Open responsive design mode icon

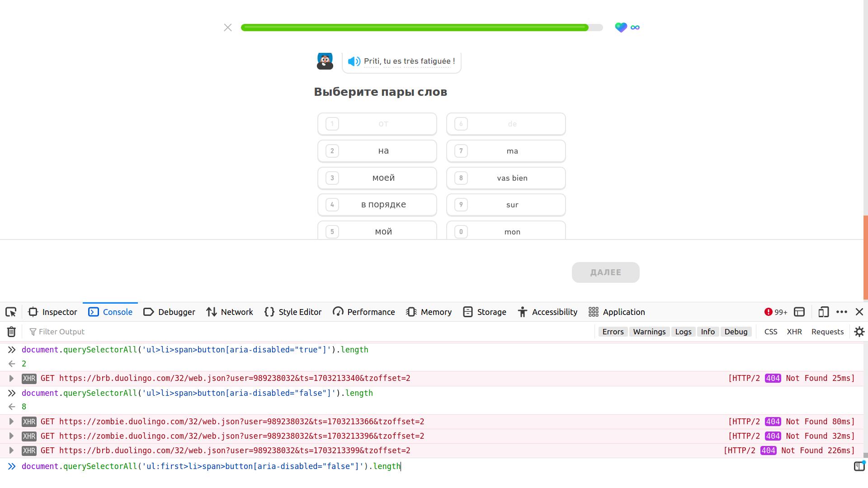pyautogui.click(x=823, y=312)
